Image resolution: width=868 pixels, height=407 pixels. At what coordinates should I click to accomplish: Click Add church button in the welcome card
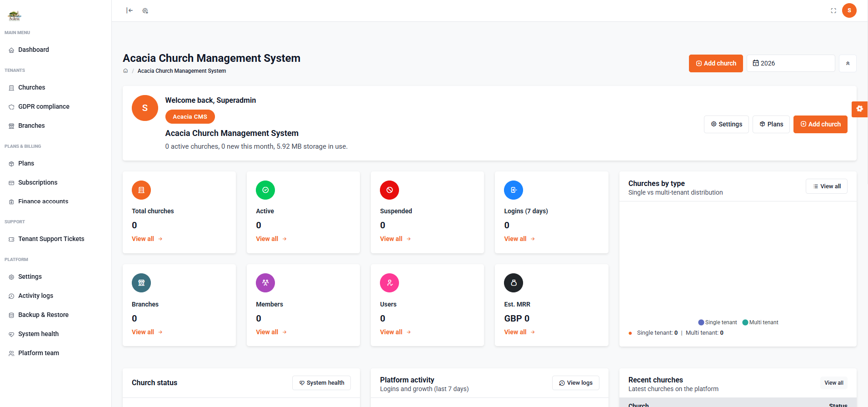[820, 124]
